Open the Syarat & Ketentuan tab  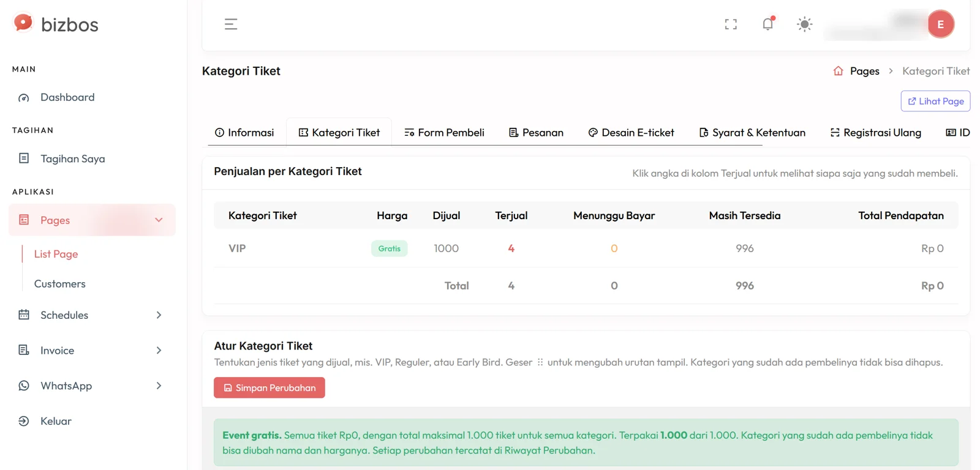pos(752,133)
